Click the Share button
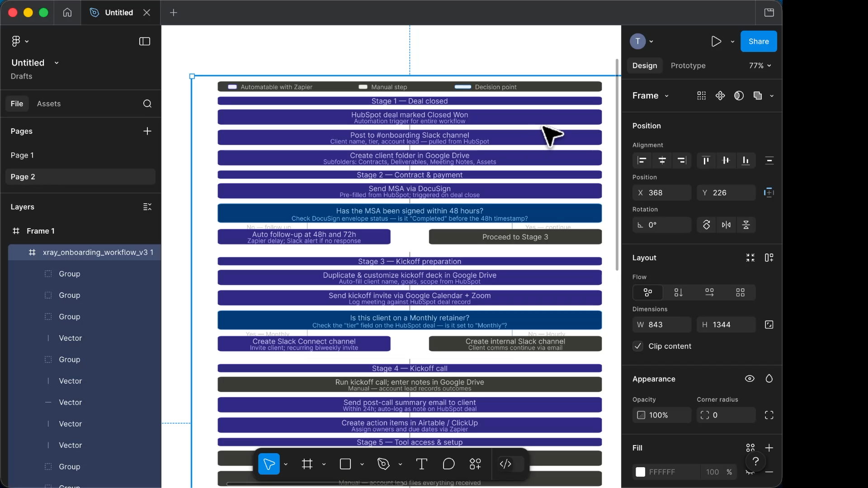Viewport: 868px width, 488px height. pyautogui.click(x=759, y=41)
